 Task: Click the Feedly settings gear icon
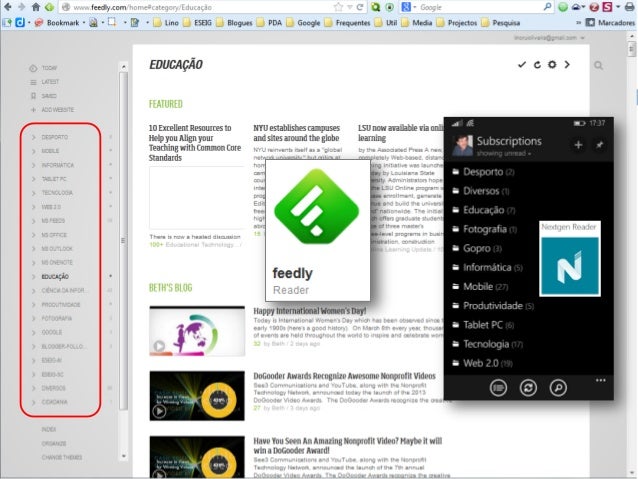click(x=552, y=65)
